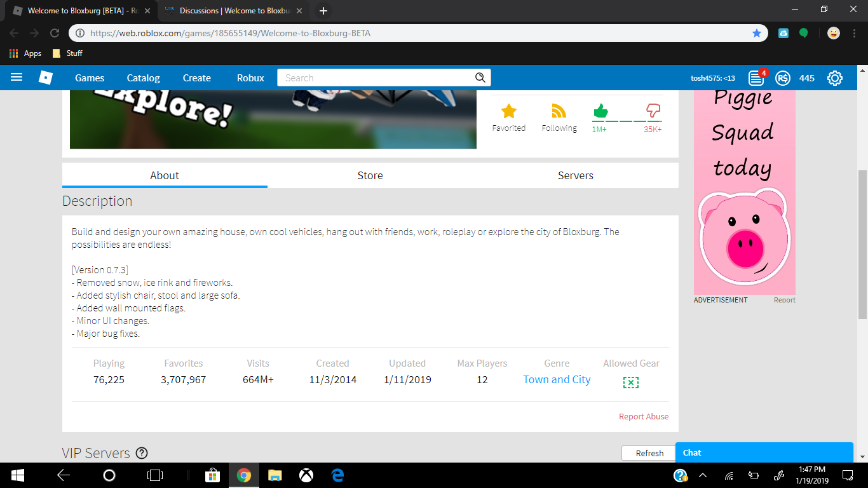Click the Robux currency icon
The height and width of the screenshot is (488, 868).
(783, 78)
